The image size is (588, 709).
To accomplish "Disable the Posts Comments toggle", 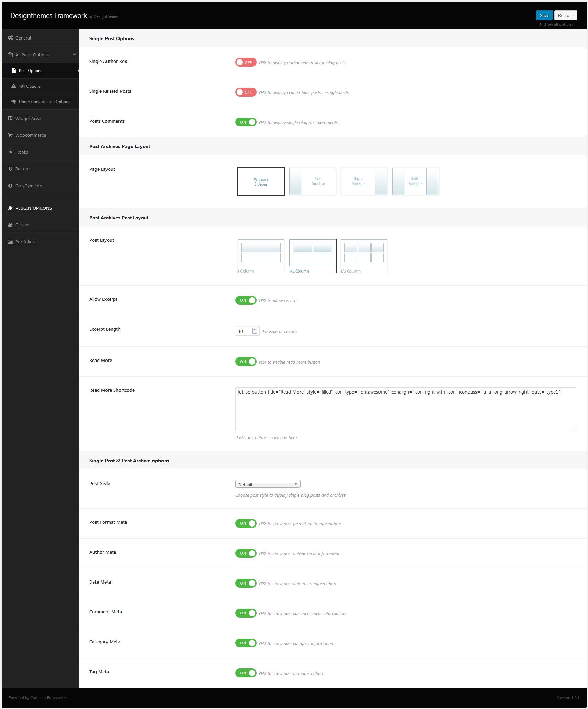I will click(x=246, y=122).
